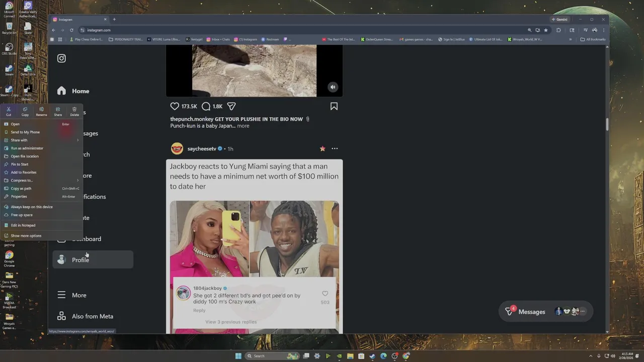Open Microsoft Edge from taskbar
Image resolution: width=644 pixels, height=362 pixels.
coord(383,356)
